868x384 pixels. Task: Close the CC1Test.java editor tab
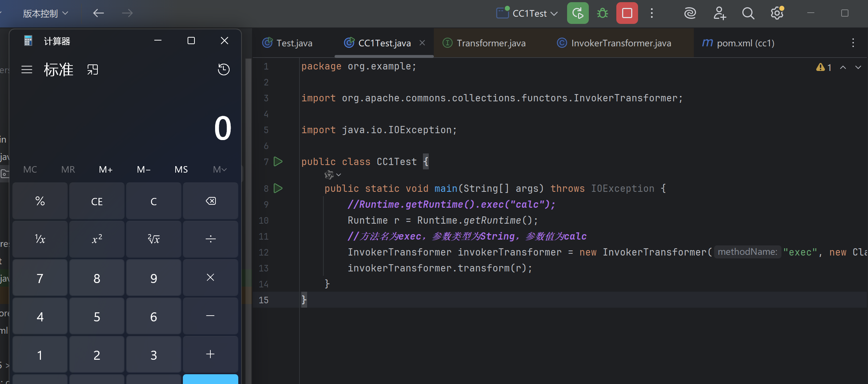422,43
